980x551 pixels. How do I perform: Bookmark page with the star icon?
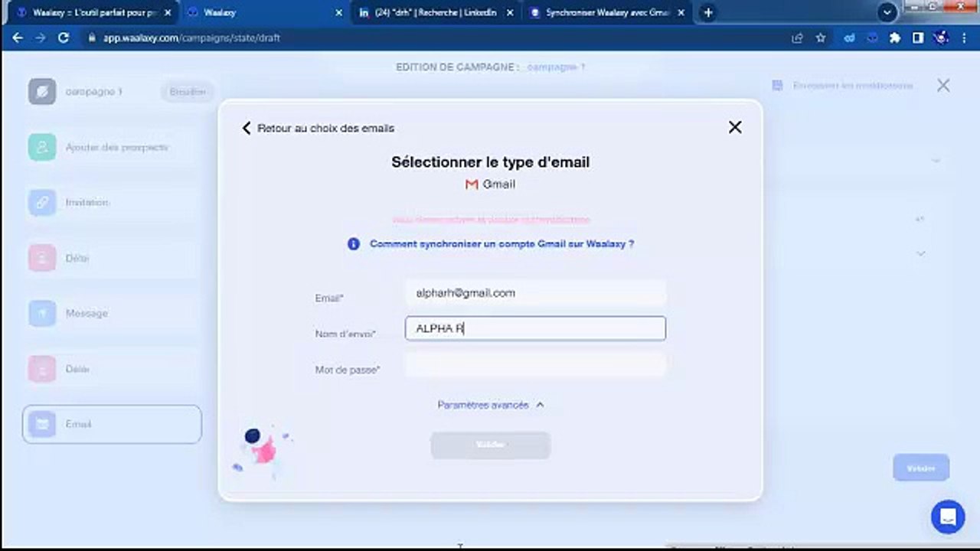coord(821,37)
